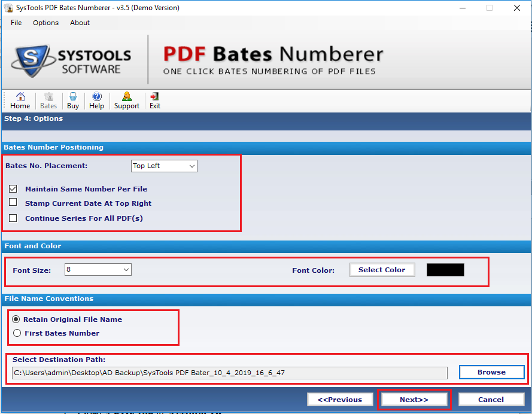
Task: Click the Step 4: Options heading
Action: click(34, 118)
